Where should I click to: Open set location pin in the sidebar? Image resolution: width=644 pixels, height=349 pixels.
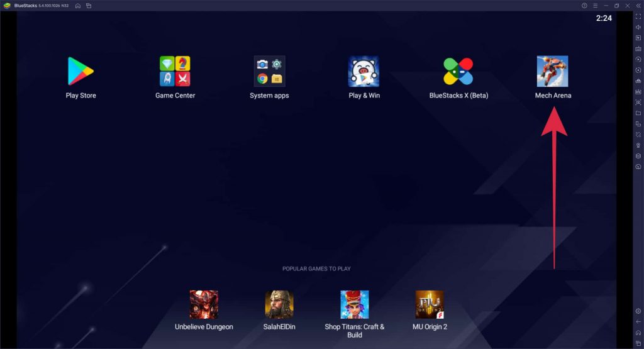pos(638,145)
